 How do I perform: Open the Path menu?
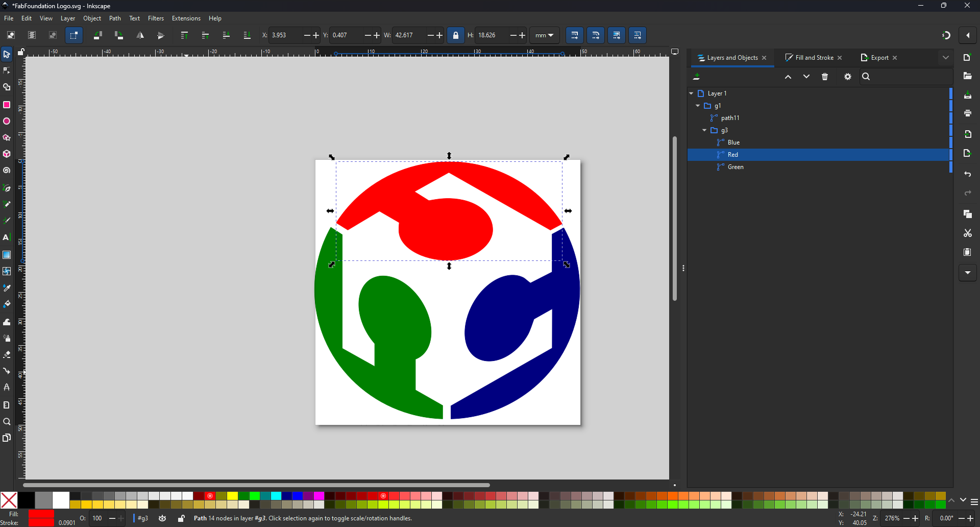point(115,18)
